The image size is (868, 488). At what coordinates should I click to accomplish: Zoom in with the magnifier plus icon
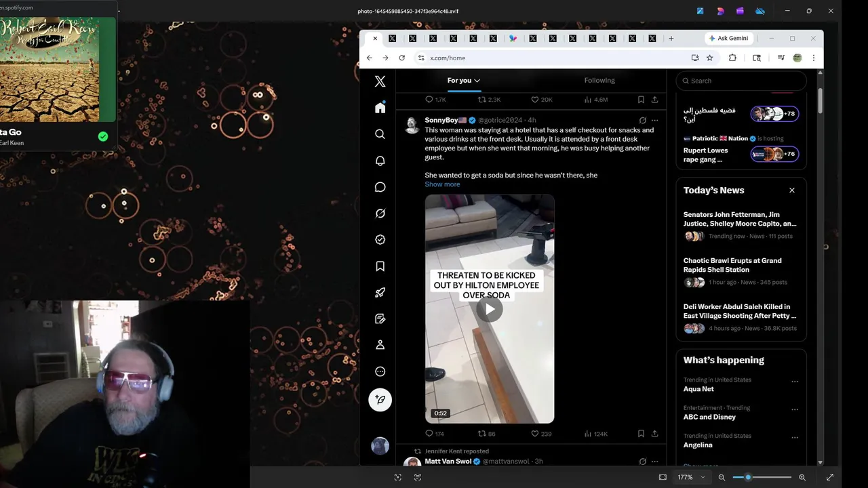[x=802, y=477]
